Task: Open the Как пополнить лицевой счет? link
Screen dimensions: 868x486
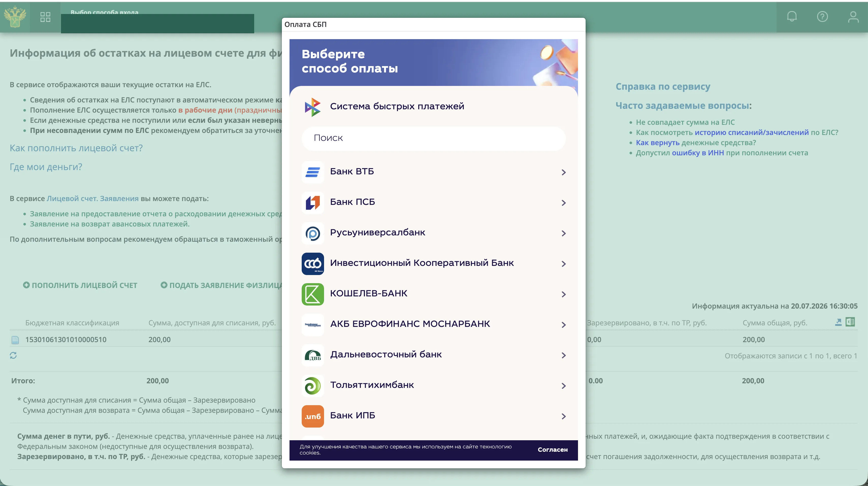Action: (x=76, y=148)
